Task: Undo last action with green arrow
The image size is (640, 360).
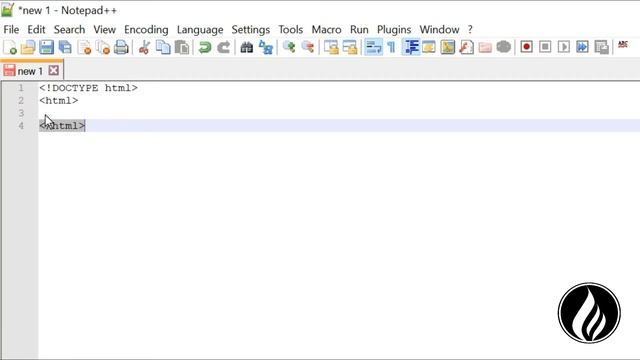Action: 204,47
